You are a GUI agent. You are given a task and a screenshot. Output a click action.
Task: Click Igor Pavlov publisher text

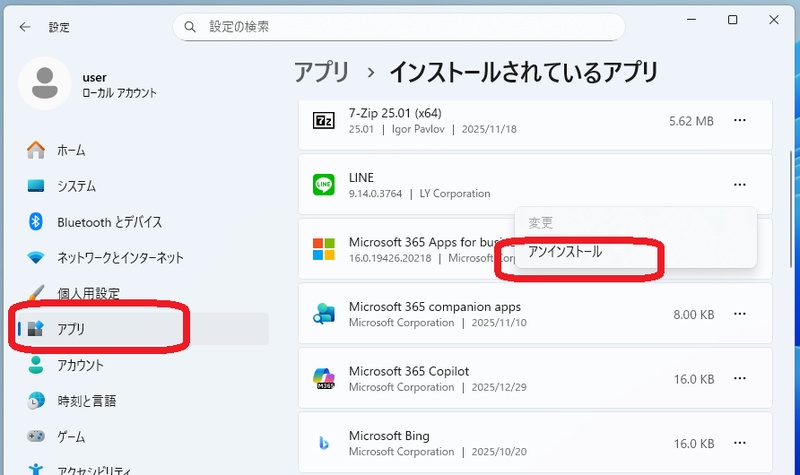(418, 130)
